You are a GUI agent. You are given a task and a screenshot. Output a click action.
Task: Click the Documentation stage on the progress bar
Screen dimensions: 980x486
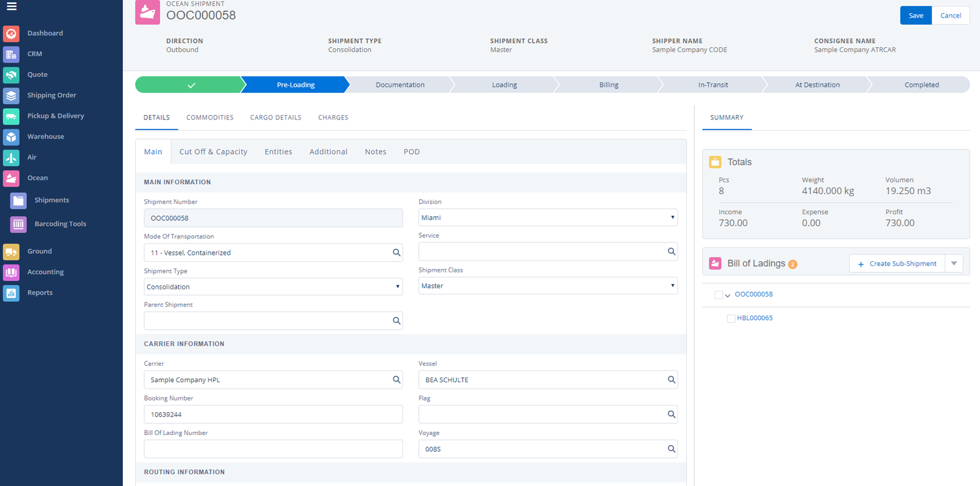[400, 84]
